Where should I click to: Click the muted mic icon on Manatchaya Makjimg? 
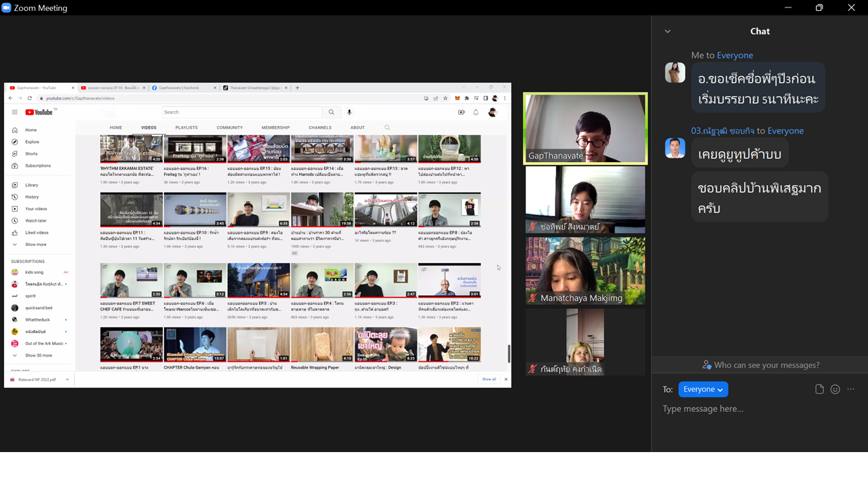pyautogui.click(x=533, y=298)
